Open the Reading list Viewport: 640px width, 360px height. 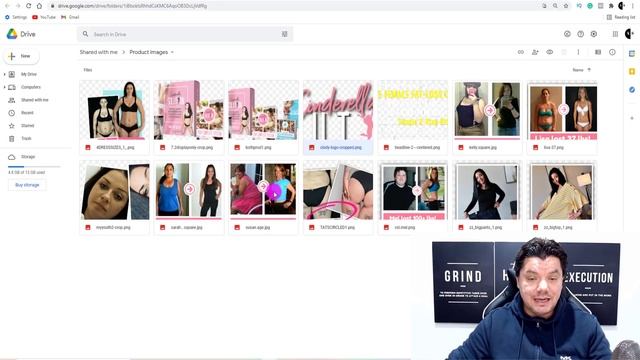(621, 17)
